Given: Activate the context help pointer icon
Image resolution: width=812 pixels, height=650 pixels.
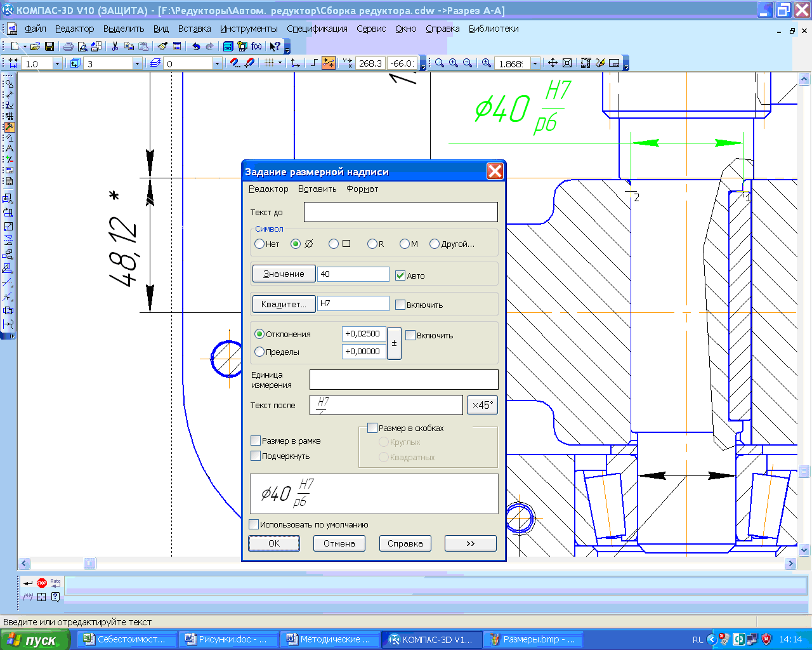Looking at the screenshot, I should tap(275, 46).
